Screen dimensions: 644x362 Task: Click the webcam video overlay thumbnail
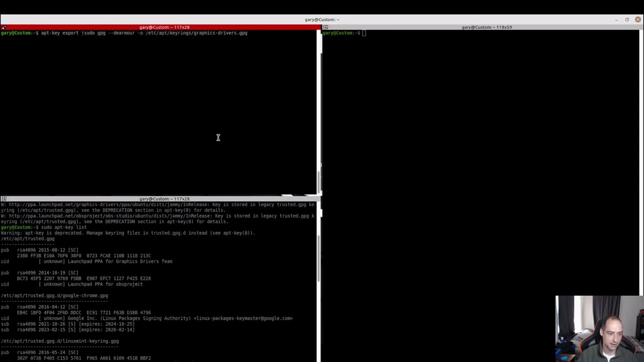point(599,329)
